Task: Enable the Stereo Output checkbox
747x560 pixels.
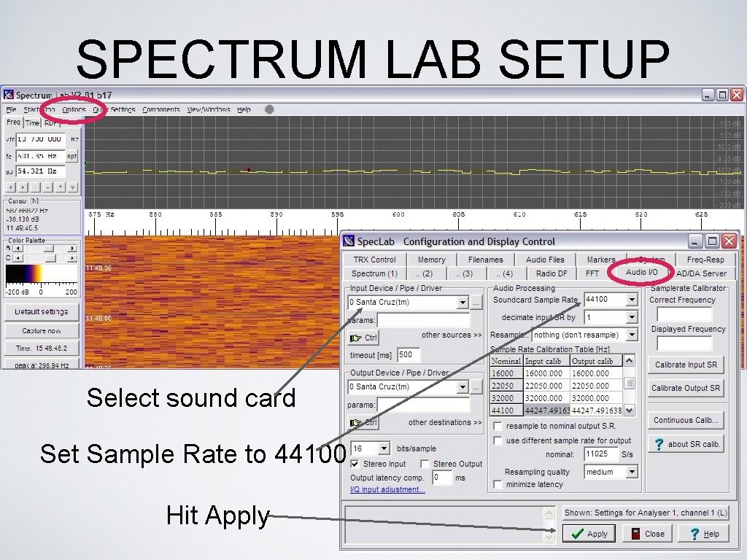Action: [x=425, y=464]
